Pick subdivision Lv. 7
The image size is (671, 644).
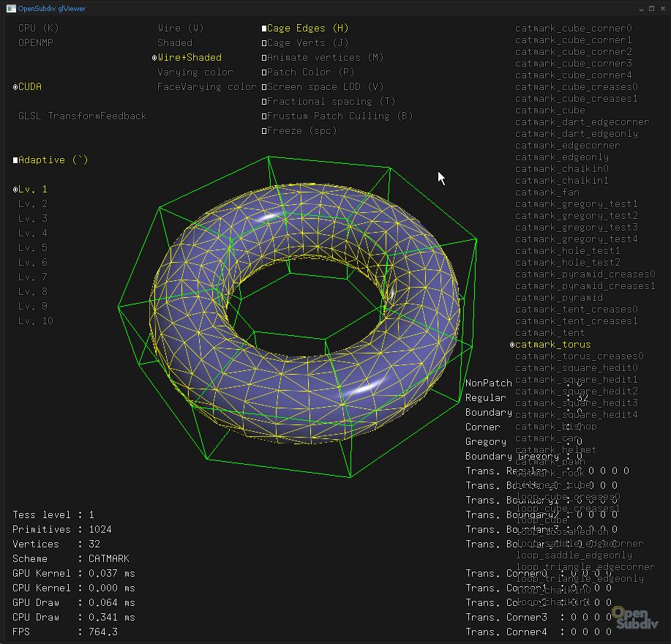click(x=32, y=277)
